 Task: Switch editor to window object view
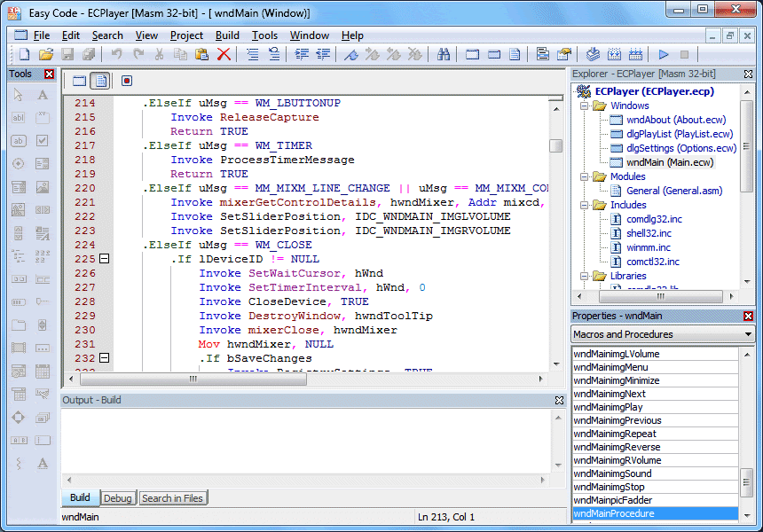coord(79,81)
